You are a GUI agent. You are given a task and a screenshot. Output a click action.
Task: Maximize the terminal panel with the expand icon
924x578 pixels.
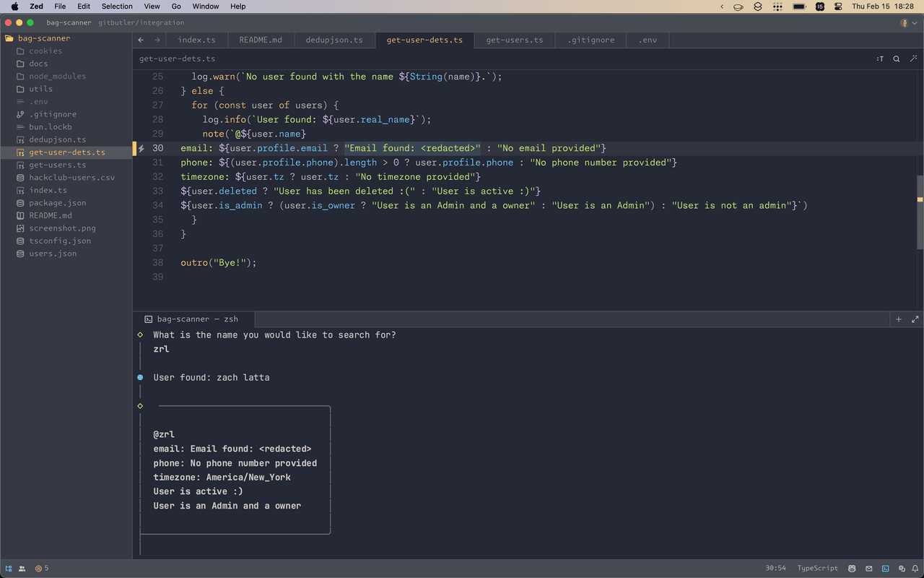point(915,319)
